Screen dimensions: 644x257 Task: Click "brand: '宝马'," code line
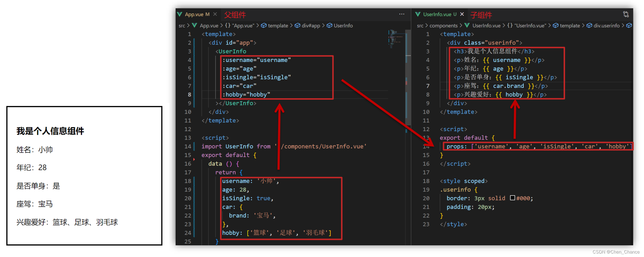pos(252,216)
